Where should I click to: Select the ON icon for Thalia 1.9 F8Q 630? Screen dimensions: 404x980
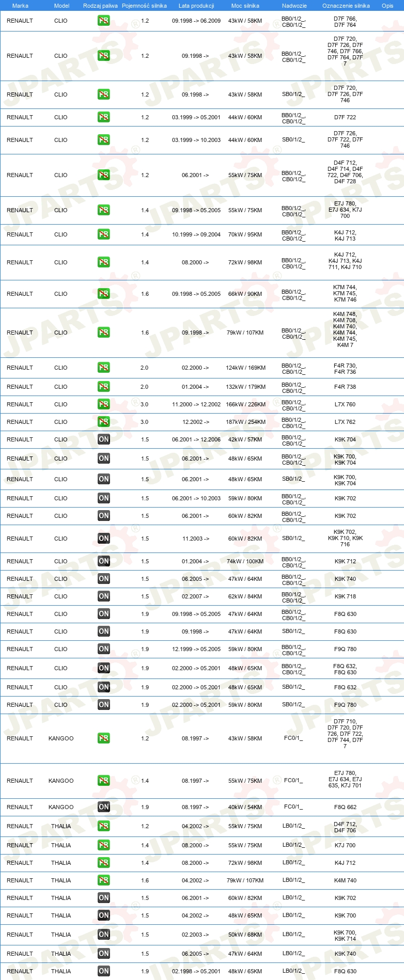coord(103,971)
